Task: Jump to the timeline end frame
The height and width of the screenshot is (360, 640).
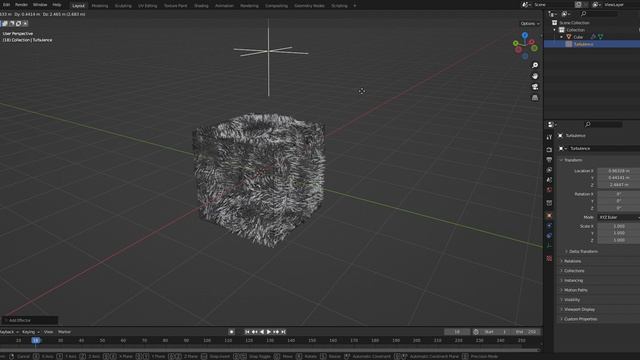Action: pyautogui.click(x=283, y=332)
